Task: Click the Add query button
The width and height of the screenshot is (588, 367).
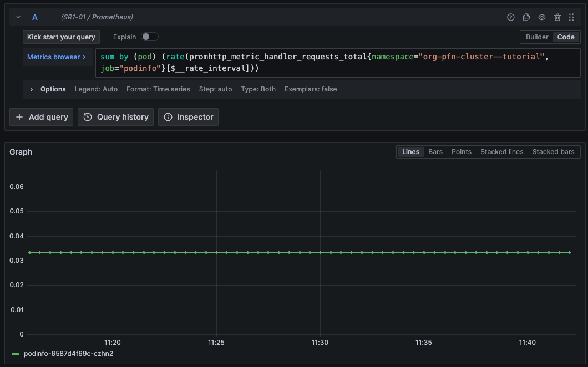Action: coord(41,117)
